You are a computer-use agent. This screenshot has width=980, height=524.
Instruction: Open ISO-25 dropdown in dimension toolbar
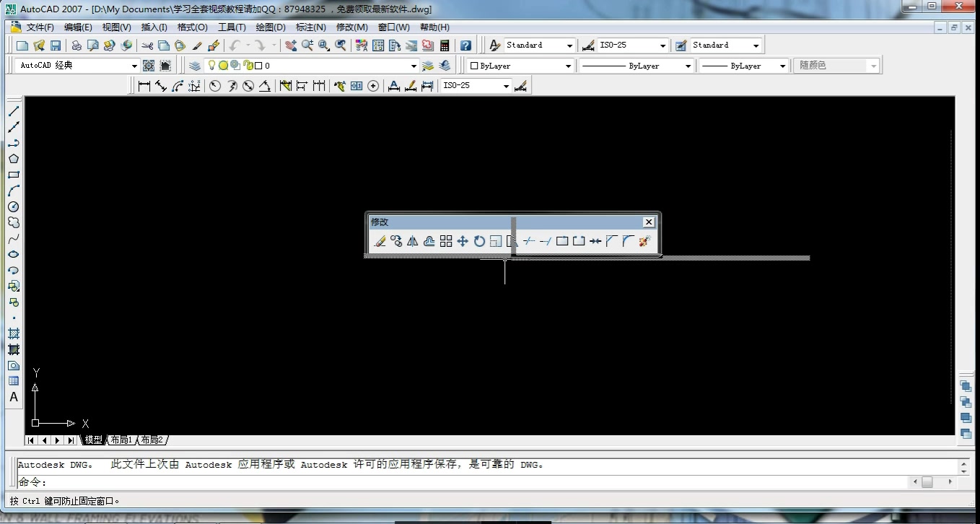point(476,86)
